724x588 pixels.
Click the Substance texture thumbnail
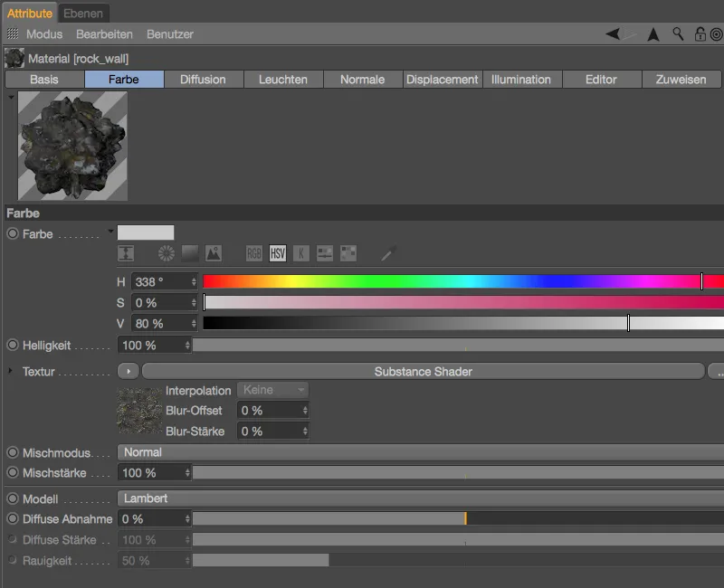pyautogui.click(x=139, y=411)
